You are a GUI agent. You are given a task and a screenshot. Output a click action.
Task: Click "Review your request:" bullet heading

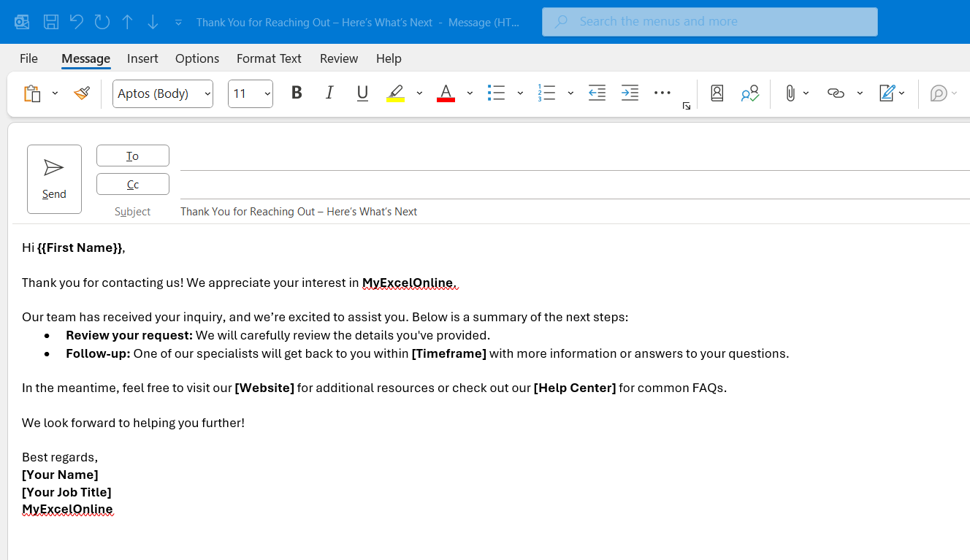pyautogui.click(x=129, y=335)
